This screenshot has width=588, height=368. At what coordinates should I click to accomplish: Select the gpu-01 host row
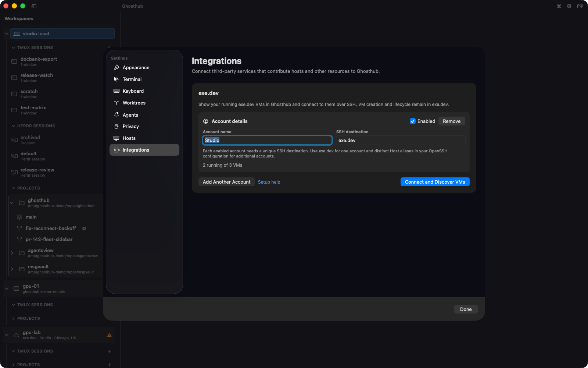pyautogui.click(x=53, y=289)
